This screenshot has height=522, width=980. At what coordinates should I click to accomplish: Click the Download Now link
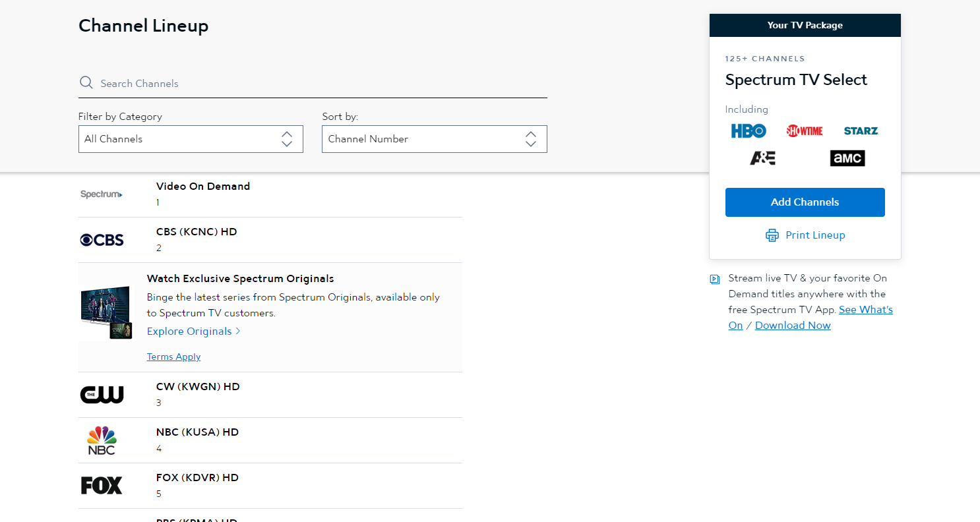(793, 326)
